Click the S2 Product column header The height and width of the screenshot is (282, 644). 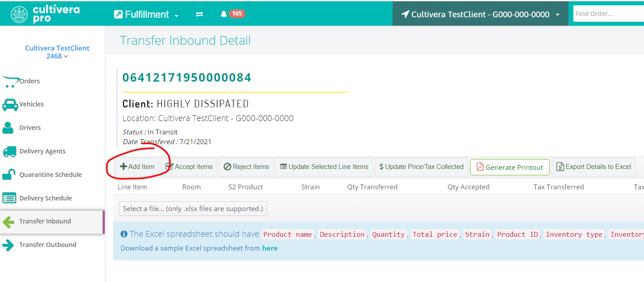click(246, 187)
